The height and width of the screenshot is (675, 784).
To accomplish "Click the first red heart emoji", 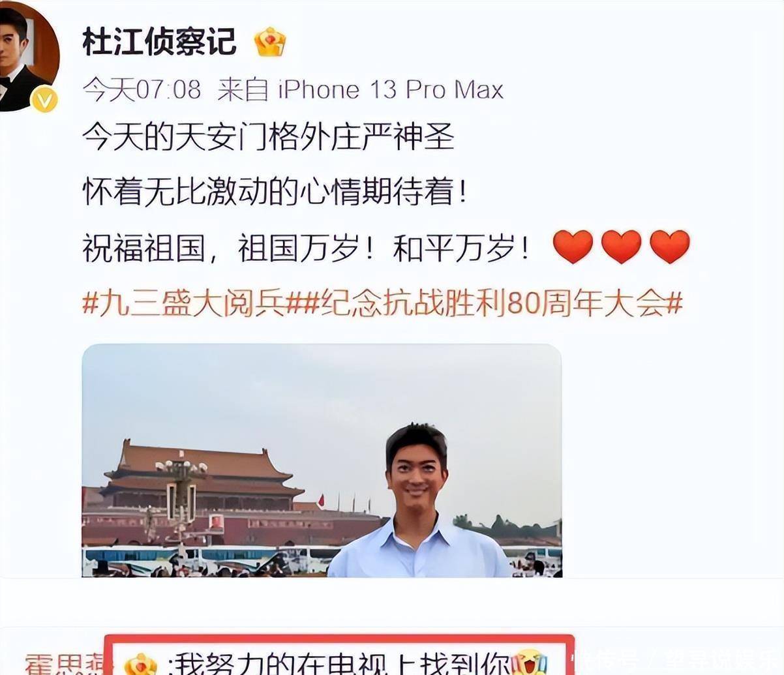I will 573,247.
